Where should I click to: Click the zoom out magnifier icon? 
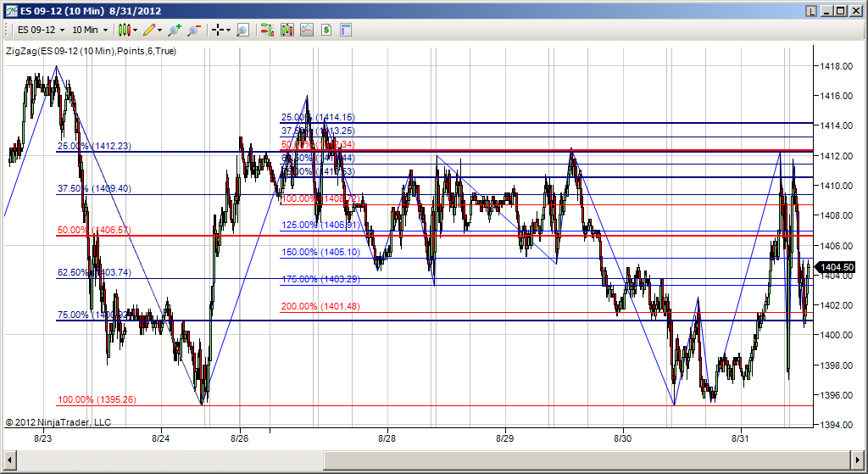(x=193, y=30)
